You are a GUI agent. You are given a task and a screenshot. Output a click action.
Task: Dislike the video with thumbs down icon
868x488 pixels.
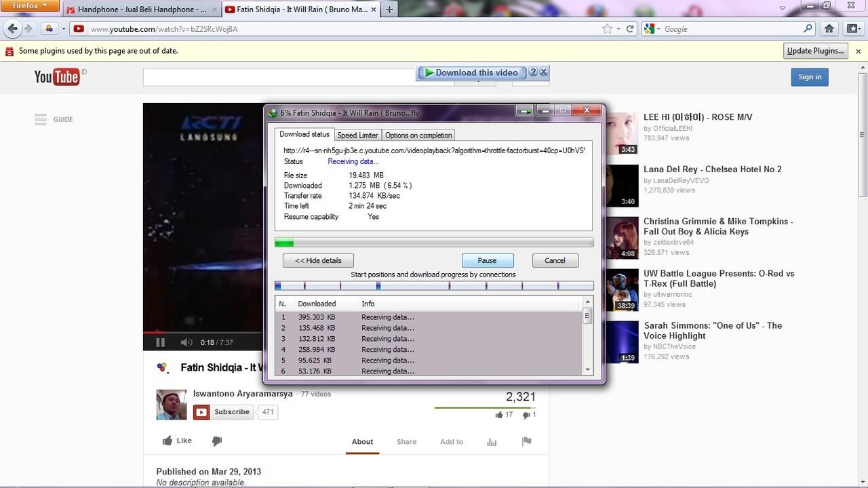(x=217, y=441)
